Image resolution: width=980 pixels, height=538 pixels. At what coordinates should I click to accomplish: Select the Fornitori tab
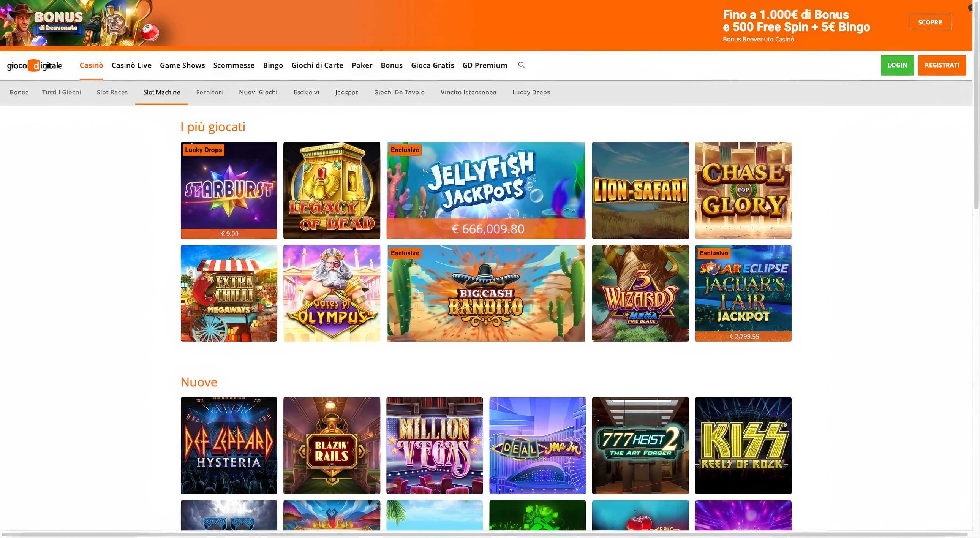209,92
